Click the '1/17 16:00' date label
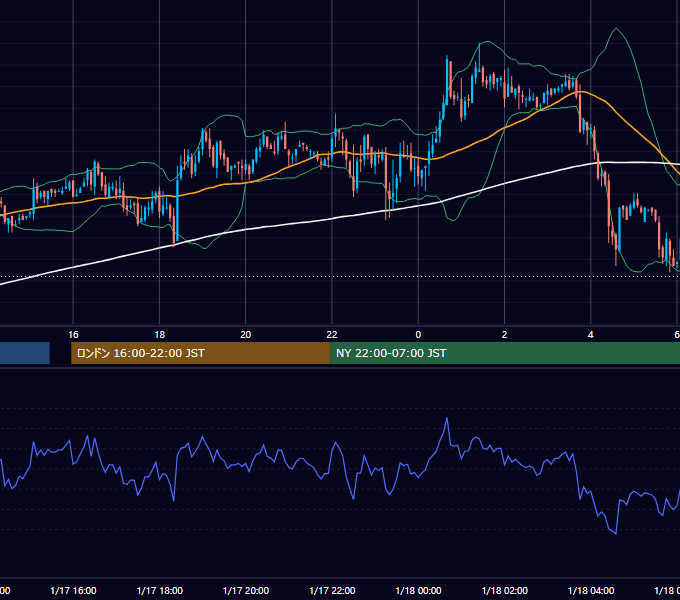680x600 pixels. 73,590
